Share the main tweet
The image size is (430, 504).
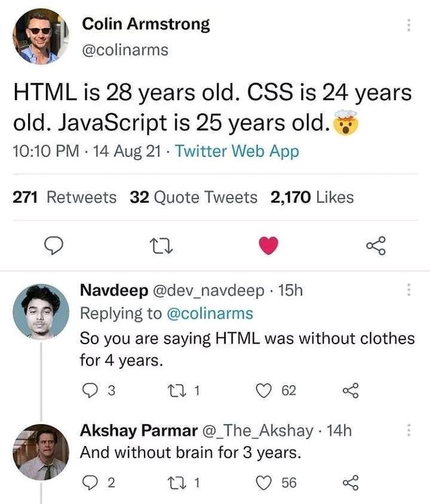376,248
